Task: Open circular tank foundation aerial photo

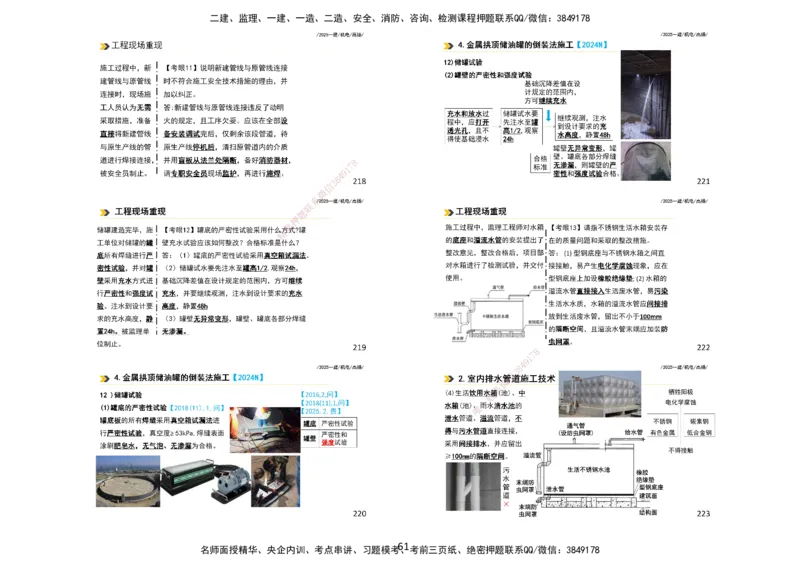Action: click(128, 481)
